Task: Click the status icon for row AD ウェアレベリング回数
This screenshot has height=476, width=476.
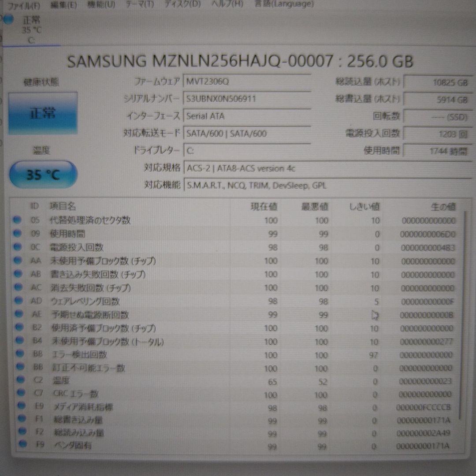Action: click(19, 300)
